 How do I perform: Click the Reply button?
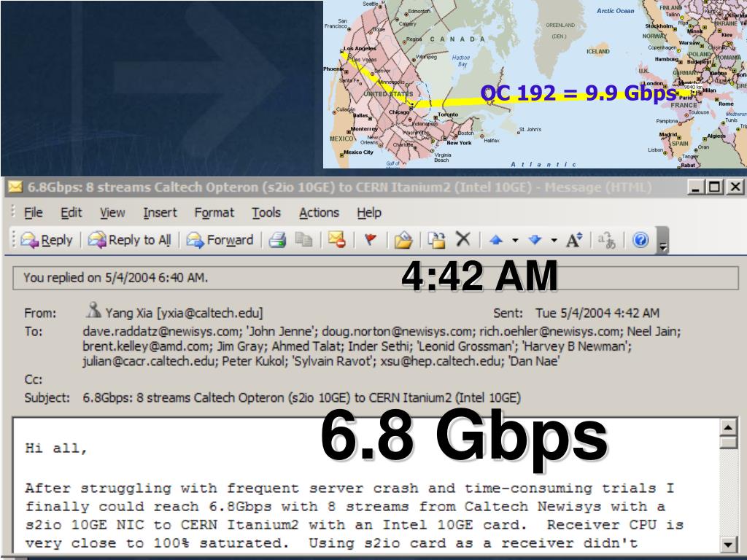[x=46, y=240]
